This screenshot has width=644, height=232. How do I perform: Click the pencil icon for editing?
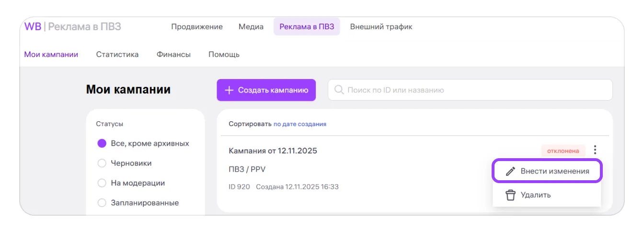510,171
